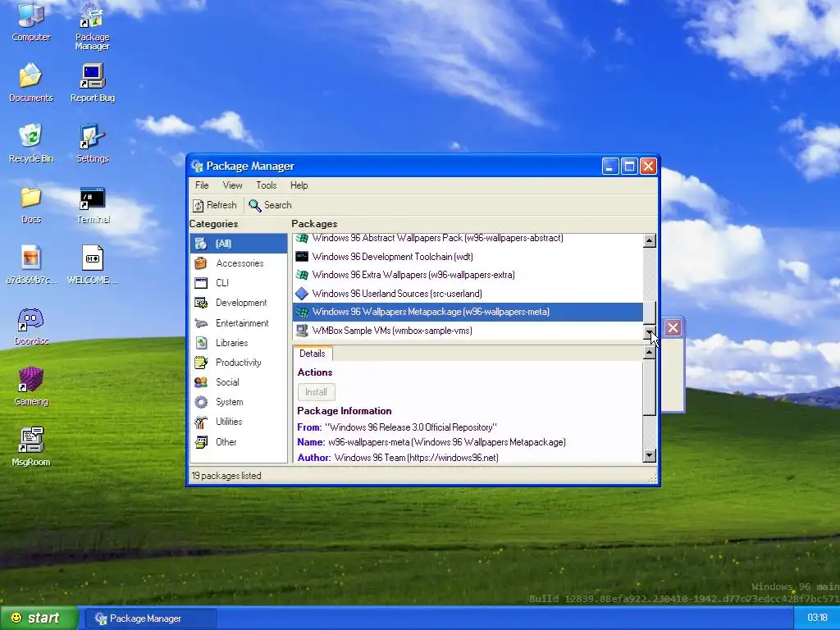Launch the Doordisc shortcut
840x630 pixels.
tap(31, 326)
